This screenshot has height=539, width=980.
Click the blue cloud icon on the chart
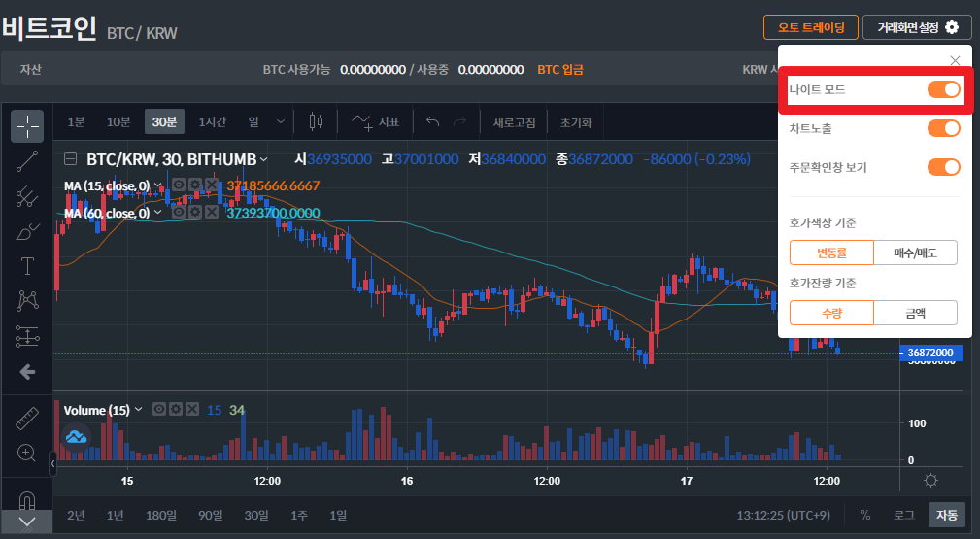click(x=77, y=436)
